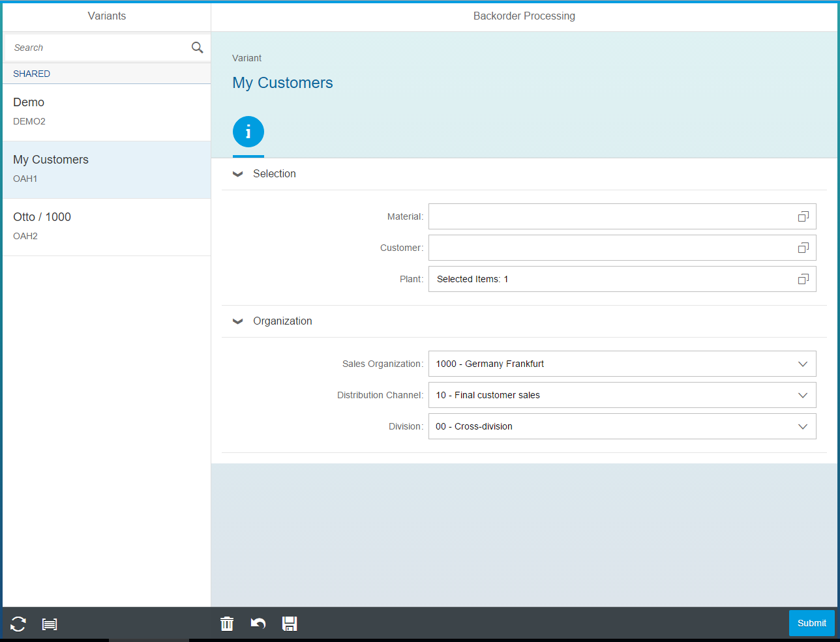Image resolution: width=840 pixels, height=642 pixels.
Task: Undo changes with the undo arrow icon
Action: tap(258, 624)
